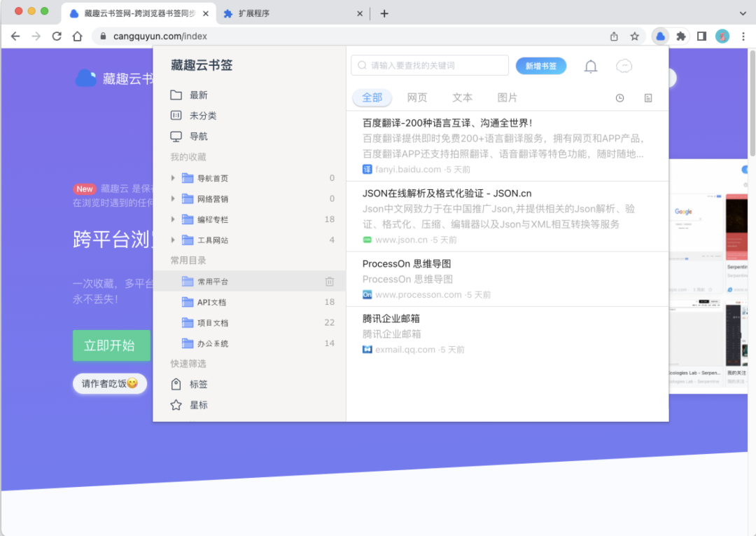756x536 pixels.
Task: Expand the 网络营销 folder
Action: [x=173, y=198]
